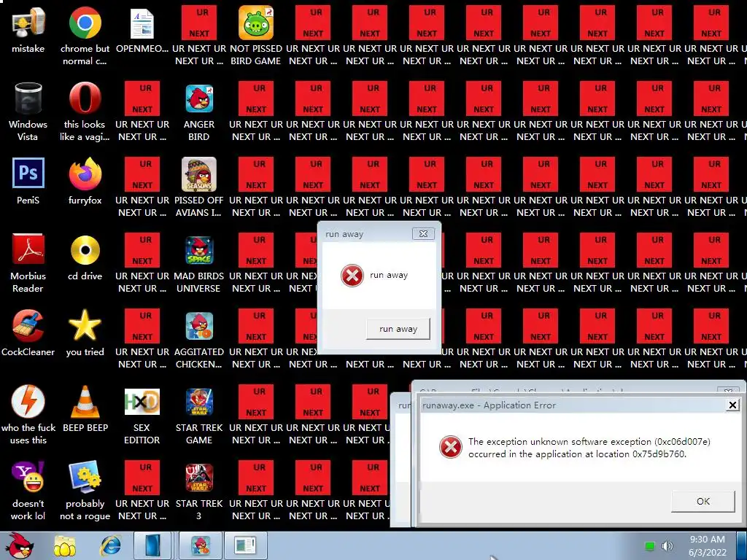Click the 9:30 AM taskbar clock
The height and width of the screenshot is (560, 747).
(708, 539)
